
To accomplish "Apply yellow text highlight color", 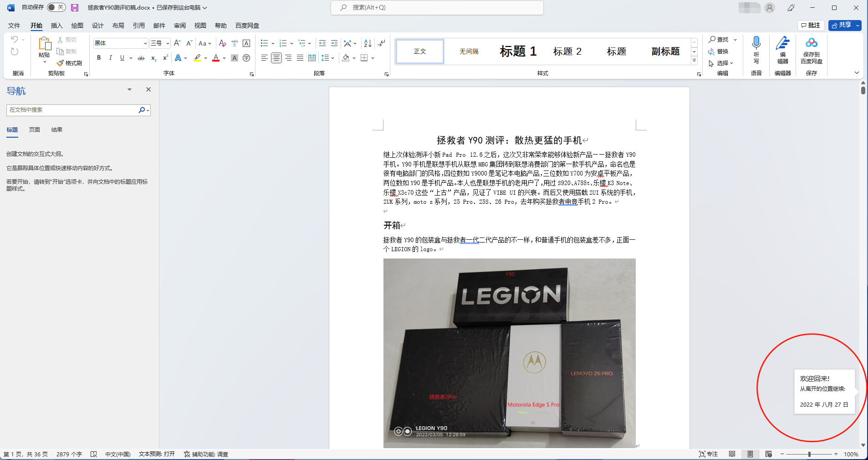I will click(x=197, y=58).
